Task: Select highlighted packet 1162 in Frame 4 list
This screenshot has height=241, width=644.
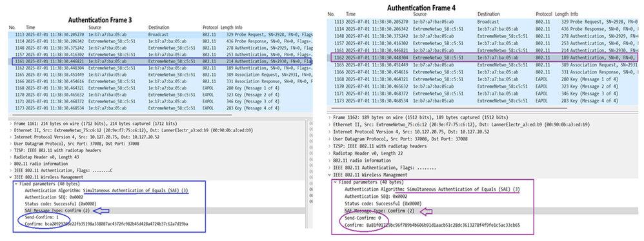Action: pos(485,58)
